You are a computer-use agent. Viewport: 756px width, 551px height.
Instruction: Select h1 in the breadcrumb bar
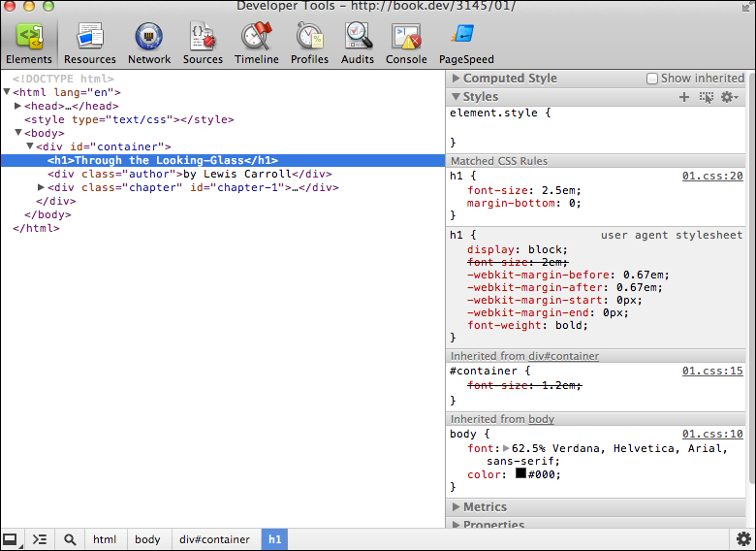[x=275, y=539]
